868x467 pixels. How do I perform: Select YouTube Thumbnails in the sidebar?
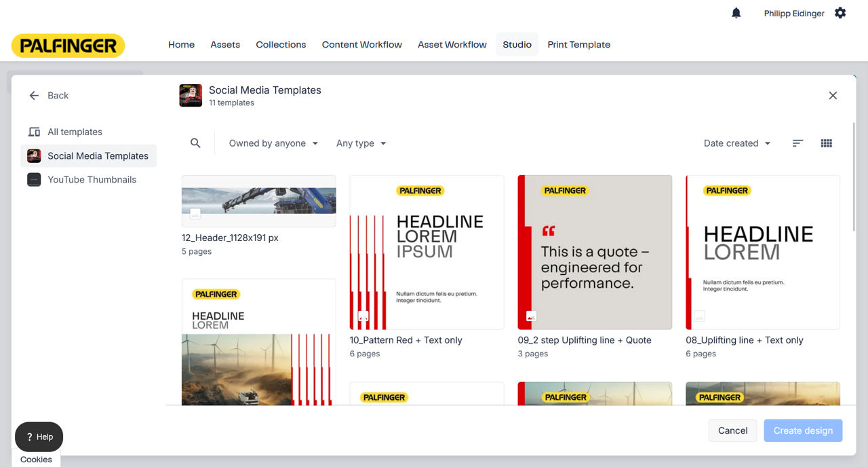click(x=92, y=180)
